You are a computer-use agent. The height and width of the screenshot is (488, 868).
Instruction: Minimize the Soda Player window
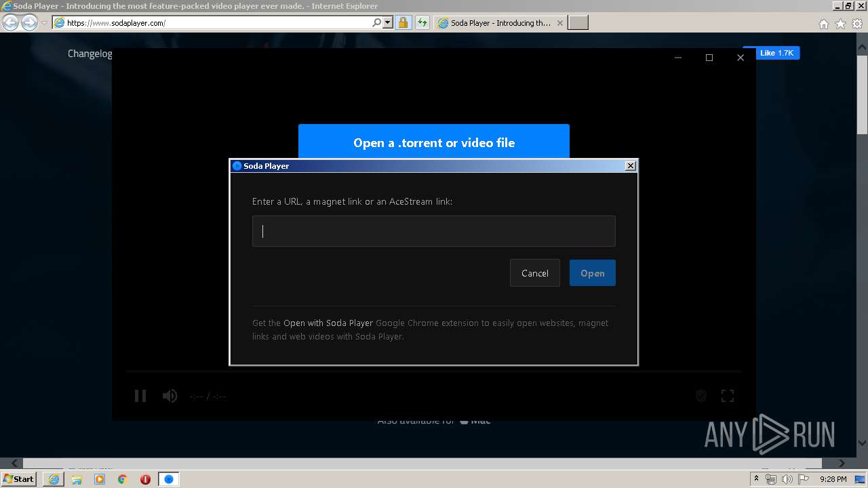click(x=678, y=58)
